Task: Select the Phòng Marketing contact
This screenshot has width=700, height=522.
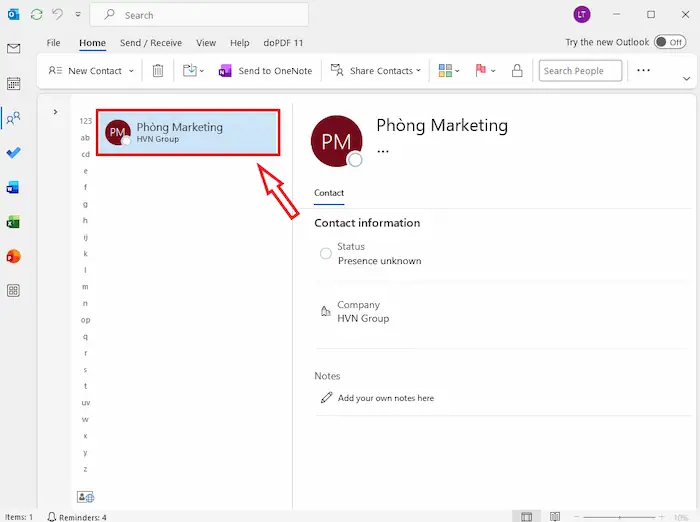Action: 187,132
